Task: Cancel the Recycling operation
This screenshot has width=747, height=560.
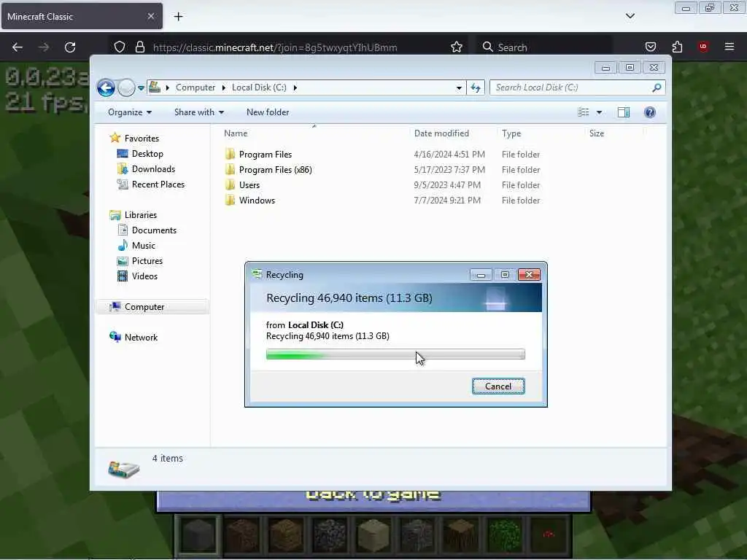Action: pos(498,386)
